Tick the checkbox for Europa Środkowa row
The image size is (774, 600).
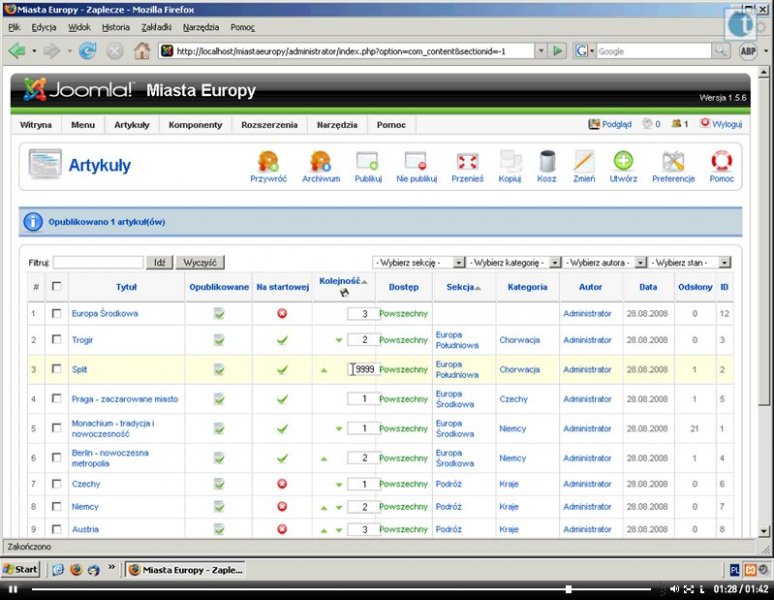57,313
